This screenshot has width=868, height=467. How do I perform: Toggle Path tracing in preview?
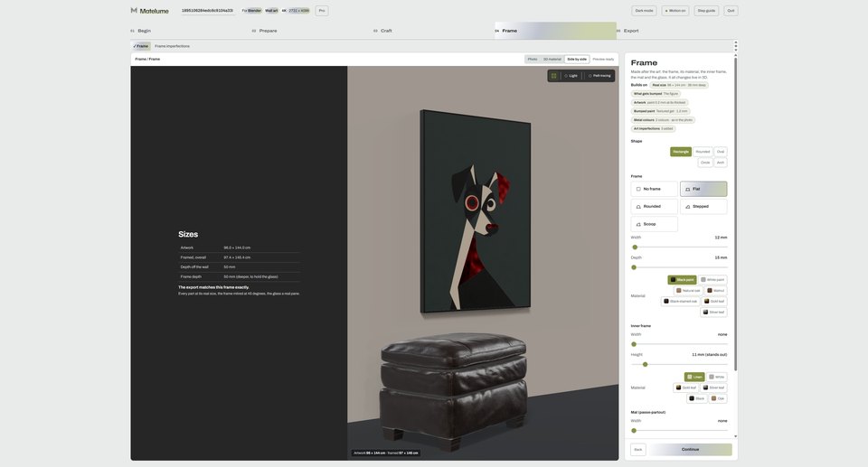coord(599,76)
